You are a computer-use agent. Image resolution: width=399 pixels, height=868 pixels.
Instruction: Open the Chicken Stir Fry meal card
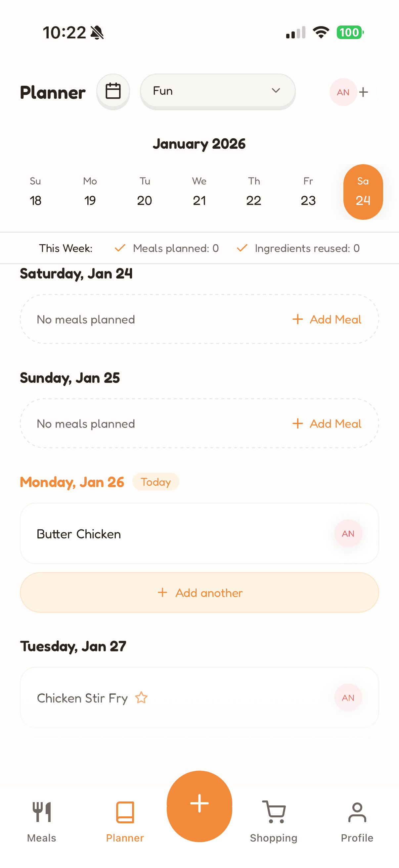[x=219, y=698]
